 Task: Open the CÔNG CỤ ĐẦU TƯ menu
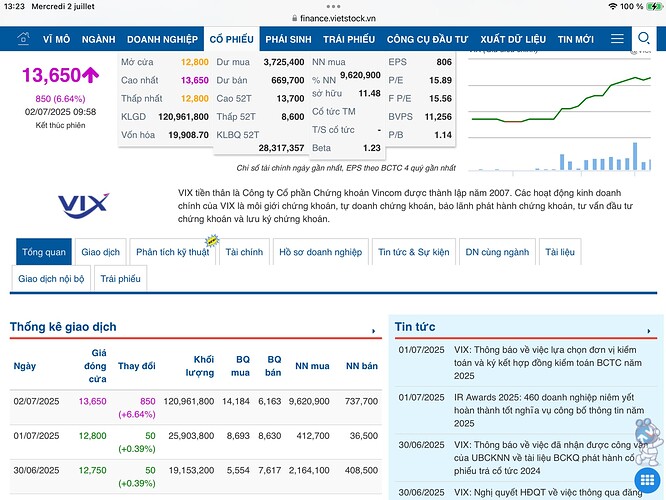click(x=428, y=40)
